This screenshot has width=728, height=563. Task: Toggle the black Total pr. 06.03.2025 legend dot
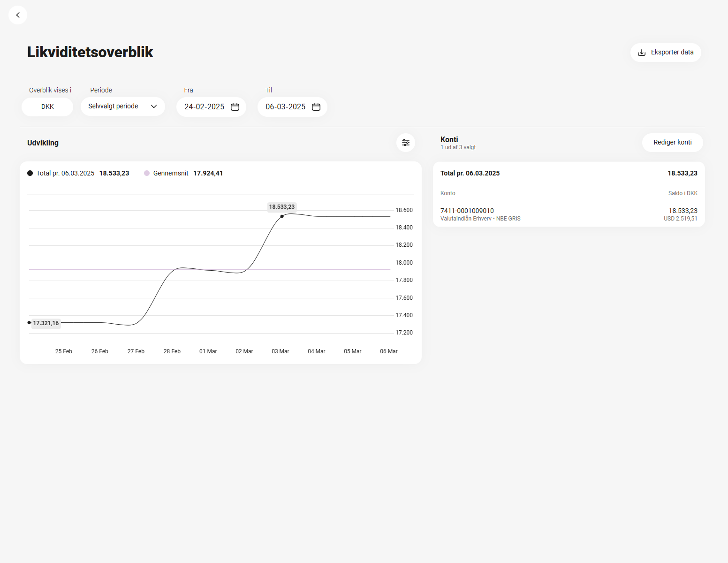pos(30,173)
